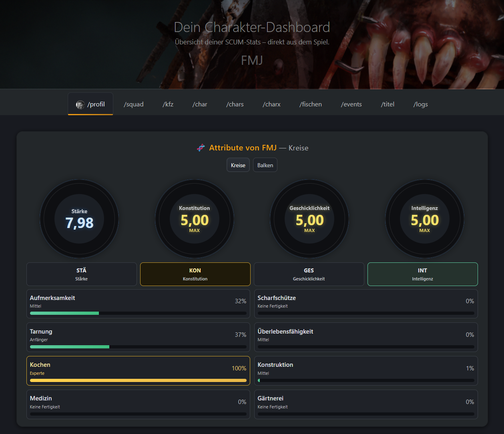Click the Konstruktion progress bar
The image size is (504, 434).
366,380
